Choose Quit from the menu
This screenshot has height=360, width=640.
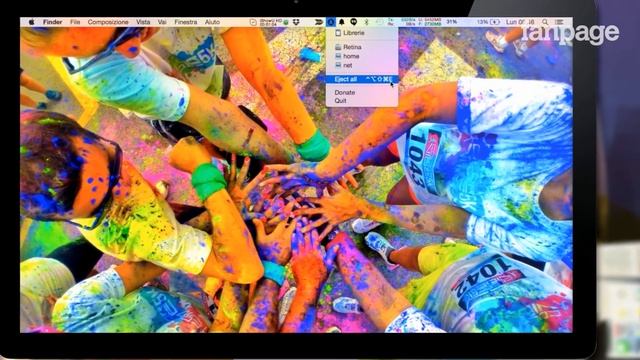pos(362,101)
